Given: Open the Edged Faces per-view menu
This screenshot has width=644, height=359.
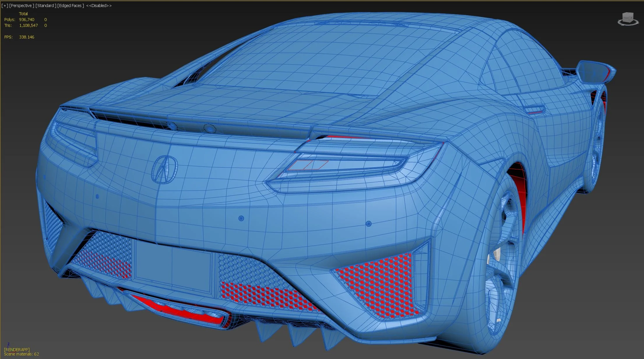Looking at the screenshot, I should [71, 6].
